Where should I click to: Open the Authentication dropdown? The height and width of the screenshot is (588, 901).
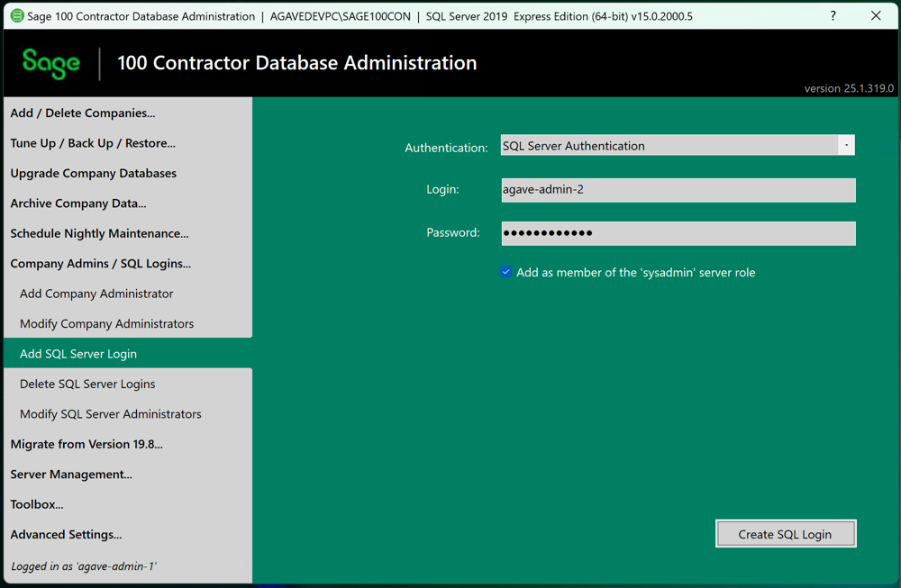pyautogui.click(x=676, y=145)
